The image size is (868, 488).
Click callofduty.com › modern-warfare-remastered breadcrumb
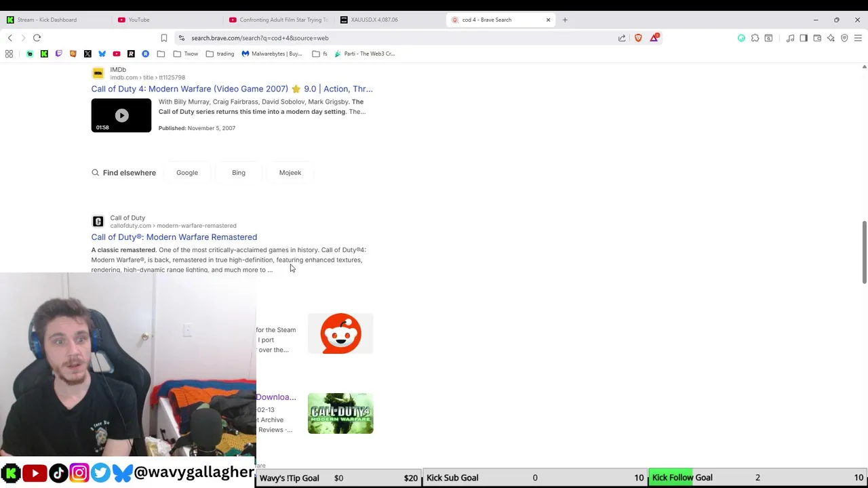coord(174,226)
